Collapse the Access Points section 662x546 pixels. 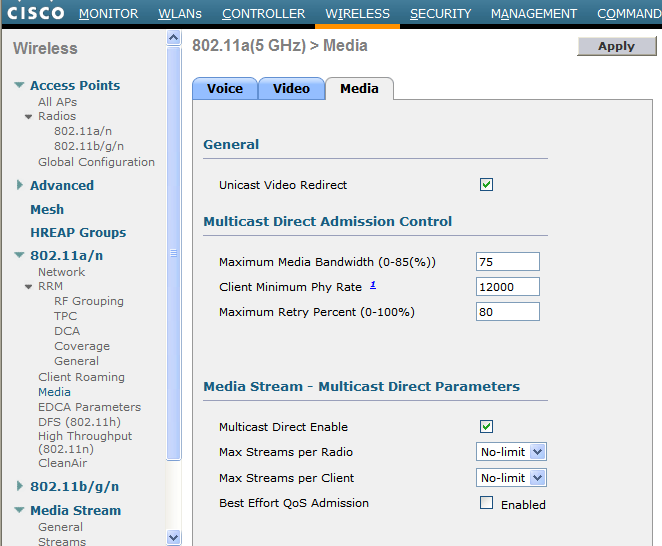[x=19, y=86]
